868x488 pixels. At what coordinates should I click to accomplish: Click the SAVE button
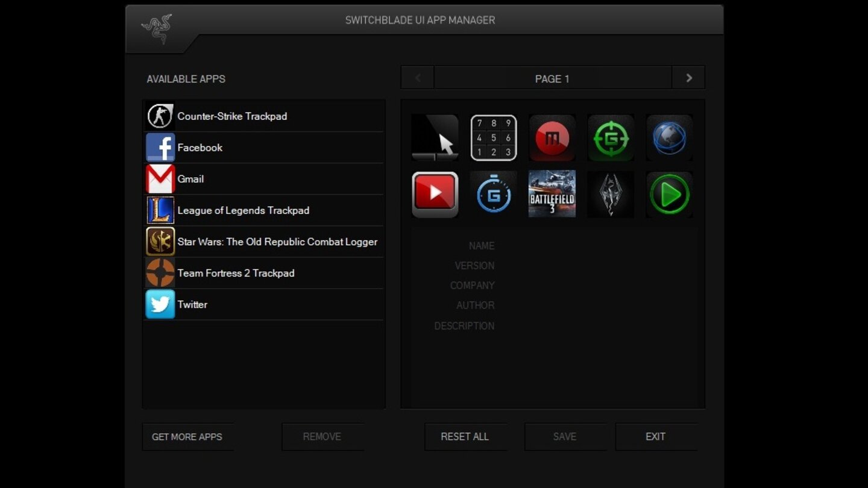(x=565, y=437)
